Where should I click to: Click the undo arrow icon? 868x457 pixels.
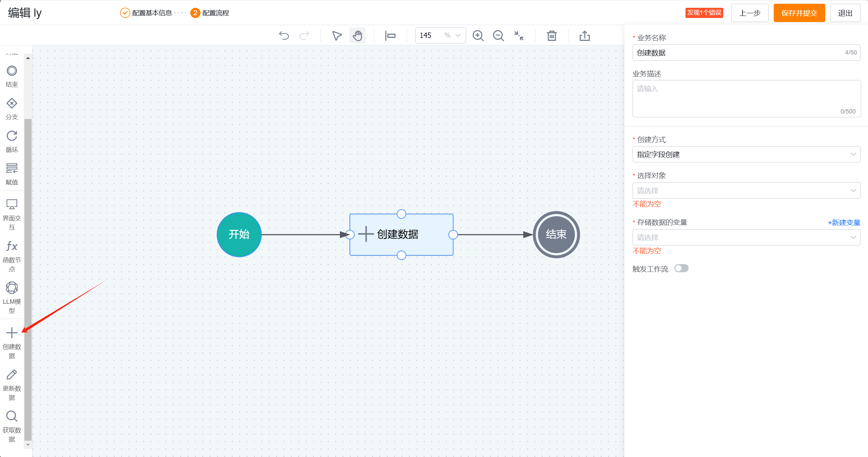coord(284,36)
